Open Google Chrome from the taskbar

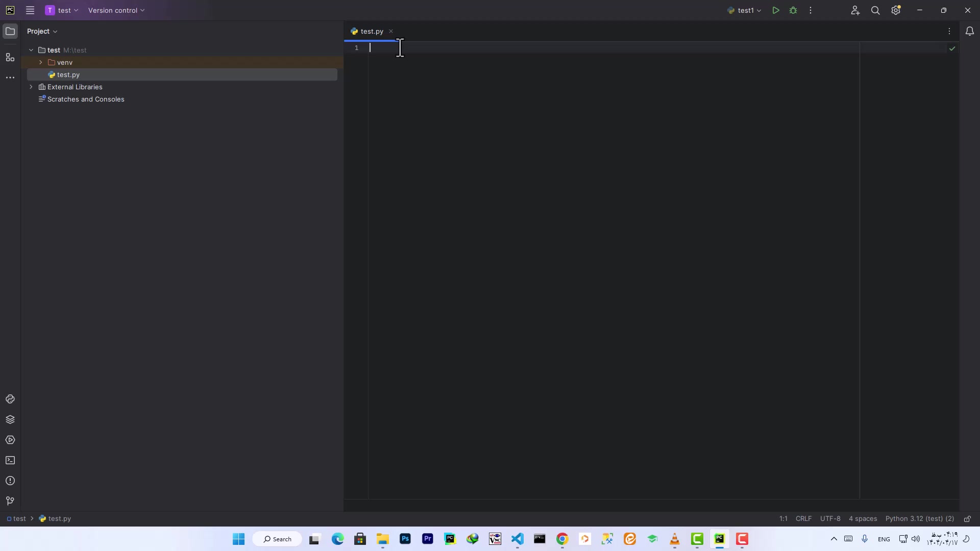tap(562, 539)
